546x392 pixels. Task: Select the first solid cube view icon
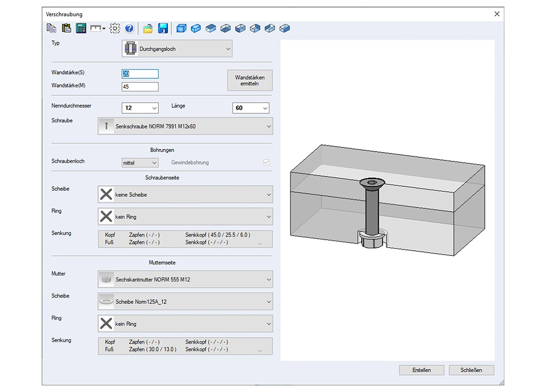181,29
